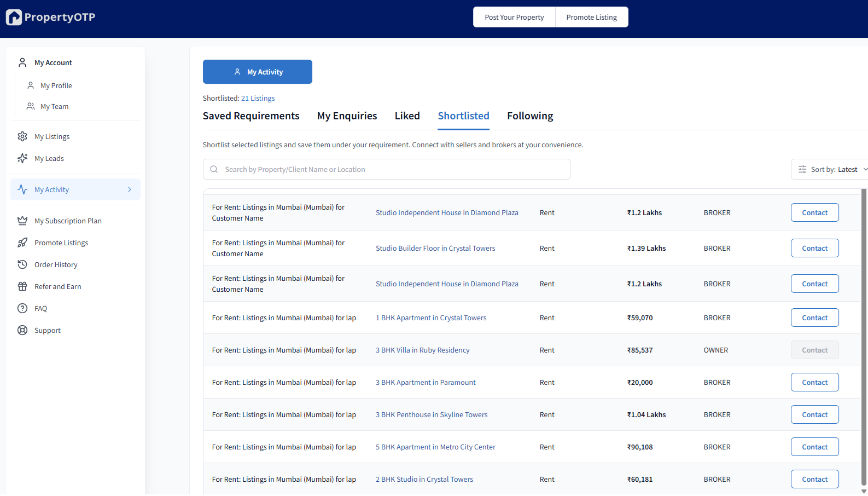Viewport: 868px width, 496px height.
Task: Open the Following tab
Action: [530, 116]
